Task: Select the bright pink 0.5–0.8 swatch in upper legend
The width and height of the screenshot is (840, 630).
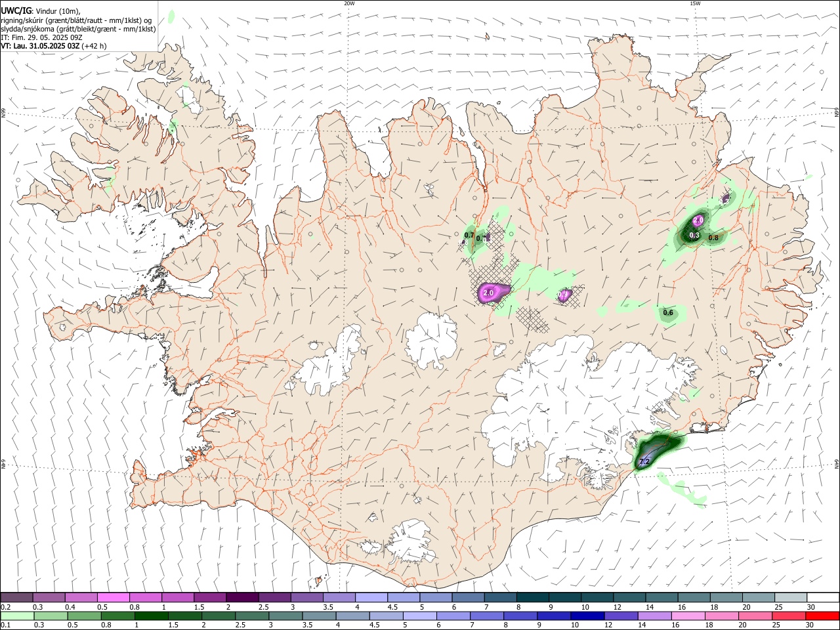Action: (x=113, y=598)
